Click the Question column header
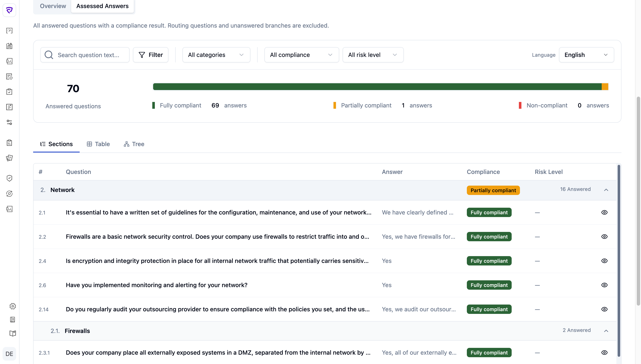 [x=78, y=172]
